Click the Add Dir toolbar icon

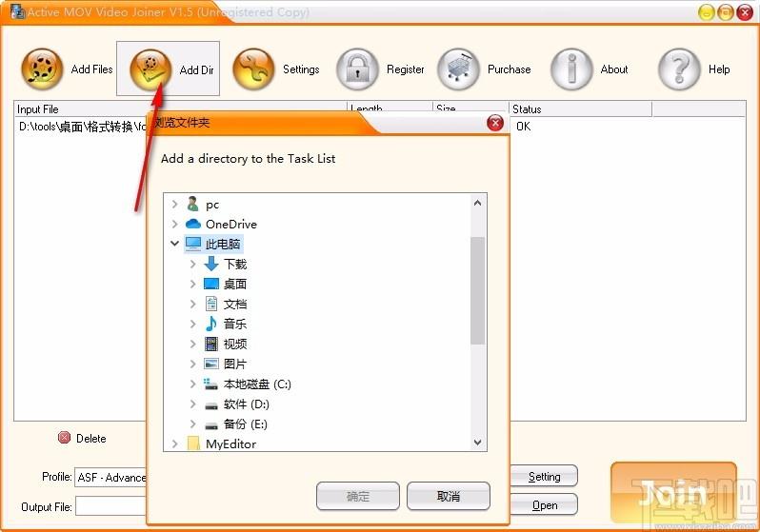pyautogui.click(x=150, y=69)
